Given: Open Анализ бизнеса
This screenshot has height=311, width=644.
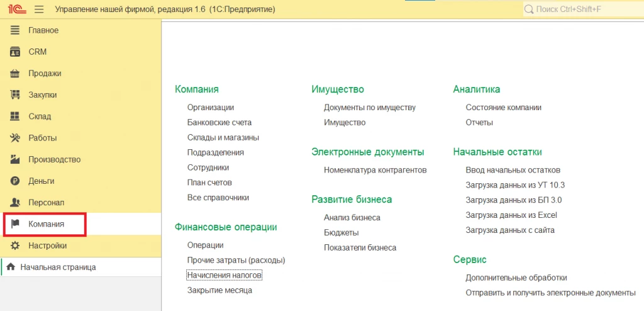Looking at the screenshot, I should (352, 218).
